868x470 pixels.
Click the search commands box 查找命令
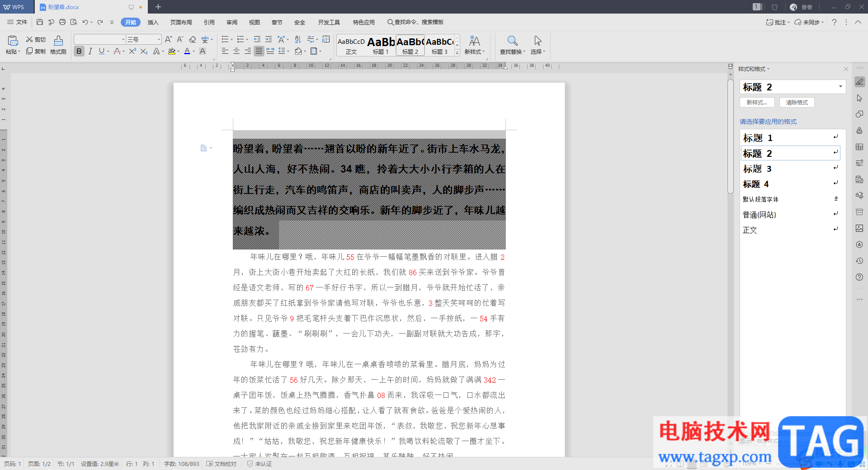[x=415, y=22]
